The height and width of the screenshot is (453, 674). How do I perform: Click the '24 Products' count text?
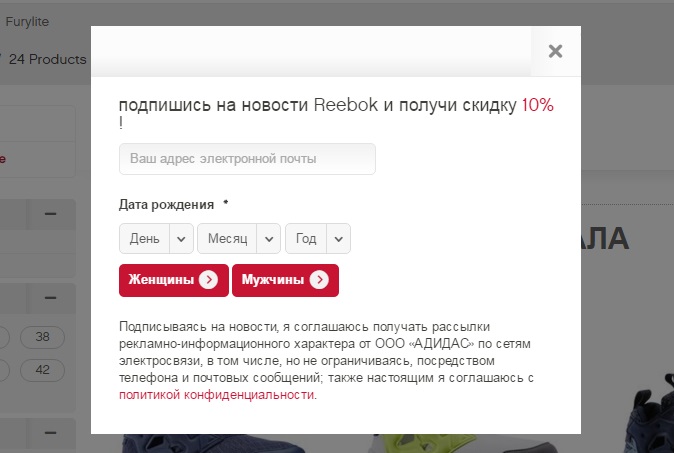[x=47, y=59]
